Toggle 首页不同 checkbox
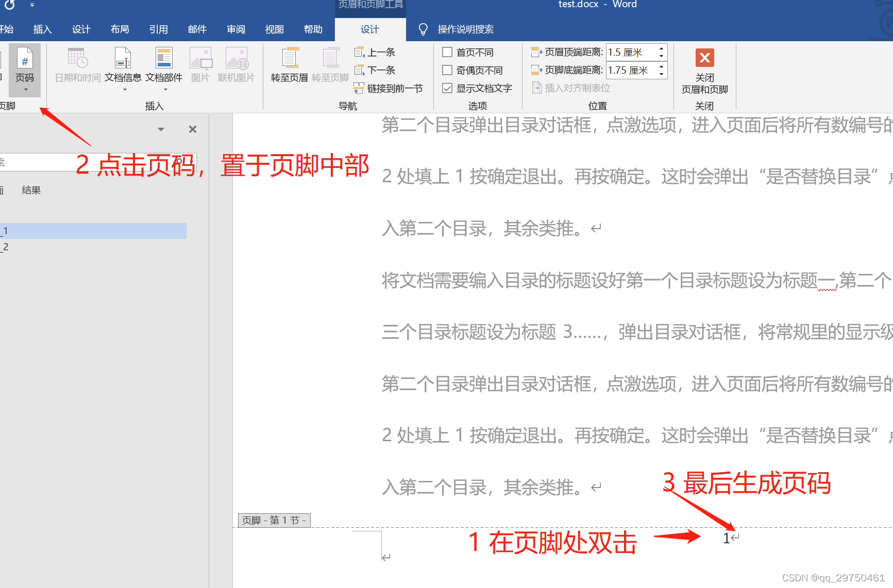This screenshot has width=893, height=588. coord(447,52)
